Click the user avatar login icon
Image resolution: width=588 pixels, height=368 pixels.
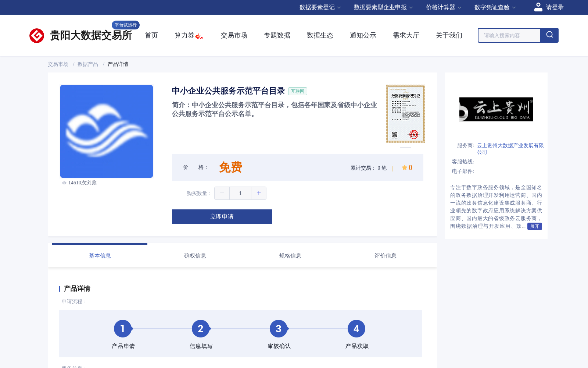[538, 7]
